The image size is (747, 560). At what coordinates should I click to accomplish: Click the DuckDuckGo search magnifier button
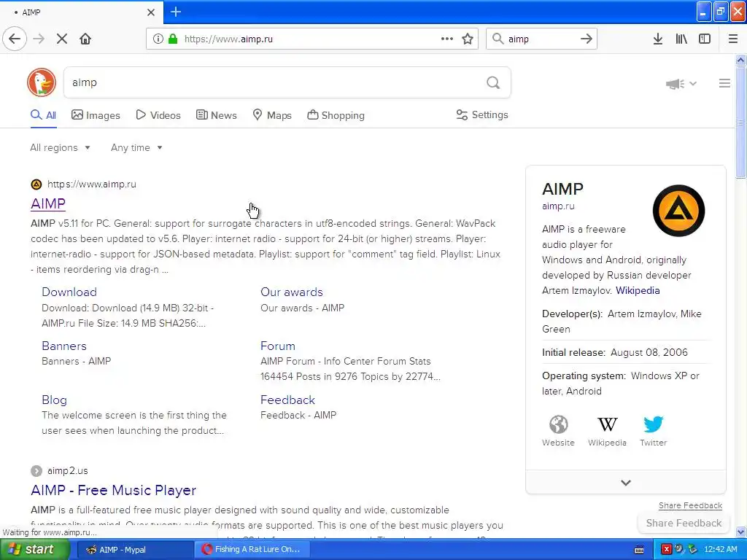(x=493, y=83)
